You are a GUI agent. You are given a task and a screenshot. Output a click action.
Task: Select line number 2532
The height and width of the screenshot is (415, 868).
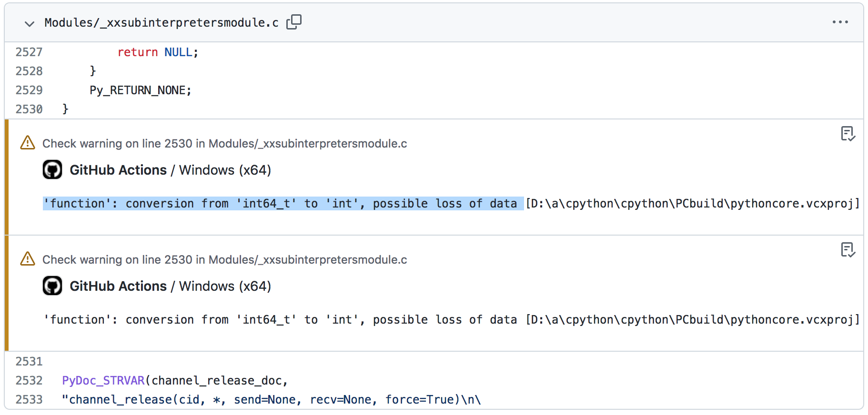pyautogui.click(x=29, y=380)
